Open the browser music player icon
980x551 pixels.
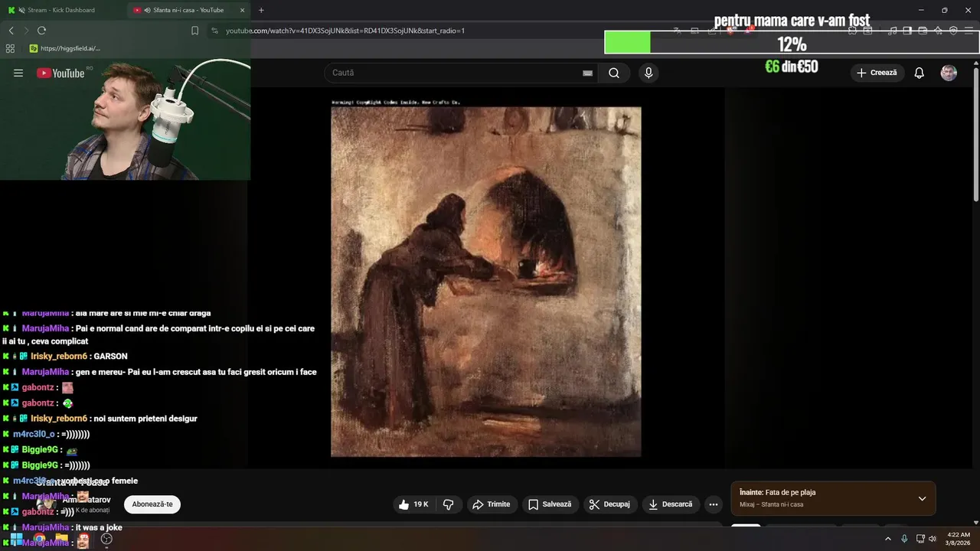pos(892,31)
